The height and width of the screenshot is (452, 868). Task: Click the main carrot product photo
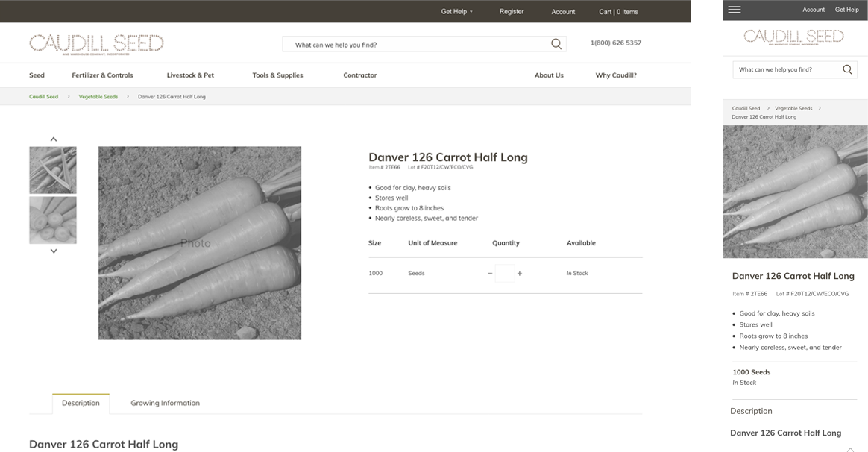(200, 243)
